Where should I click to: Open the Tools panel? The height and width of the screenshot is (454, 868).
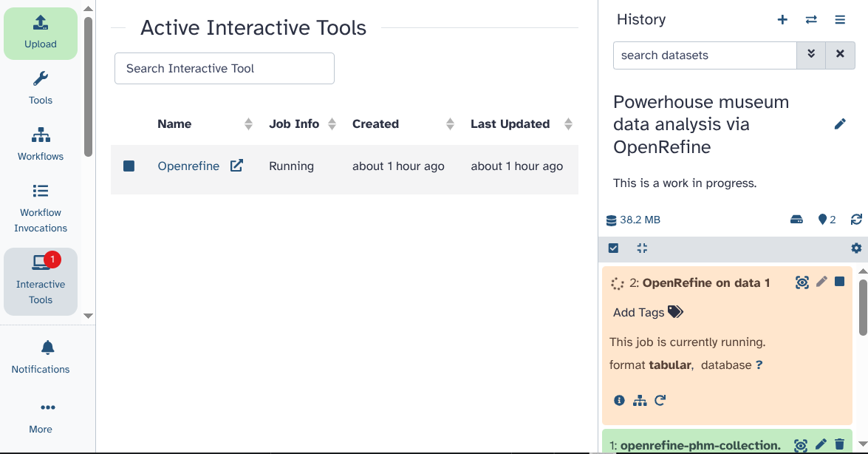(x=41, y=88)
